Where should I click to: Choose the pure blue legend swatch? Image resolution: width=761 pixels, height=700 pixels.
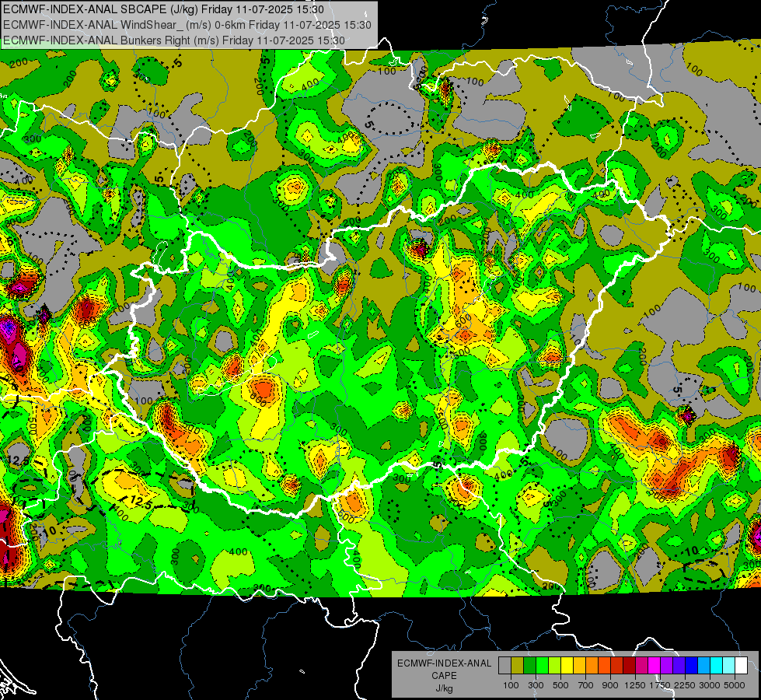[x=692, y=665]
